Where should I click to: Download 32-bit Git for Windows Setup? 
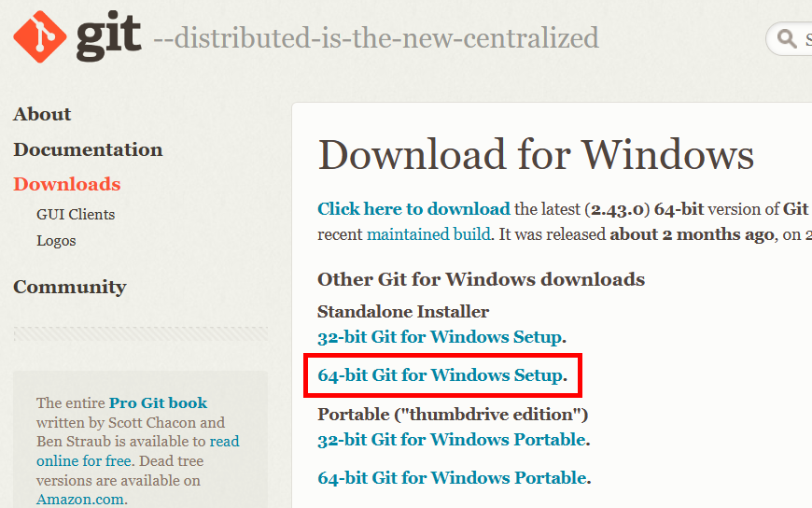tap(441, 337)
